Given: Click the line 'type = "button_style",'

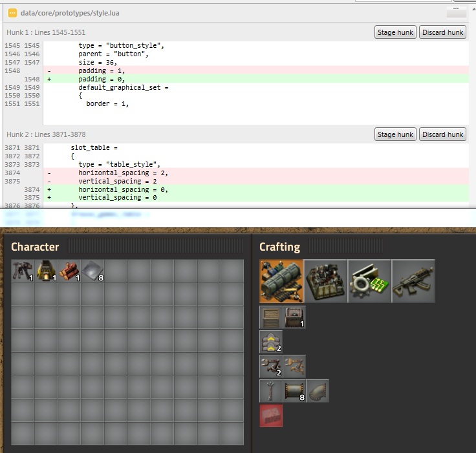Looking at the screenshot, I should pos(121,45).
